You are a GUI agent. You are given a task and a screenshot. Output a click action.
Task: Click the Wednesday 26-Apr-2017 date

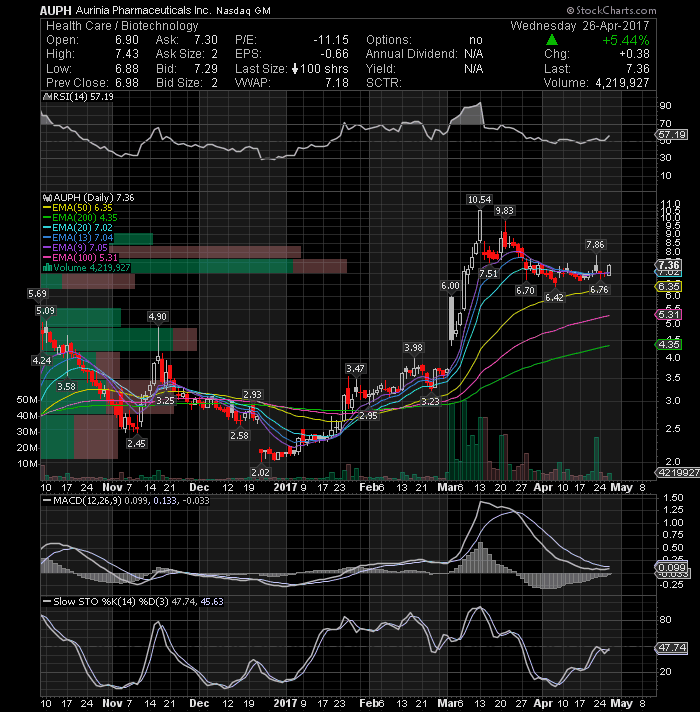click(x=580, y=26)
